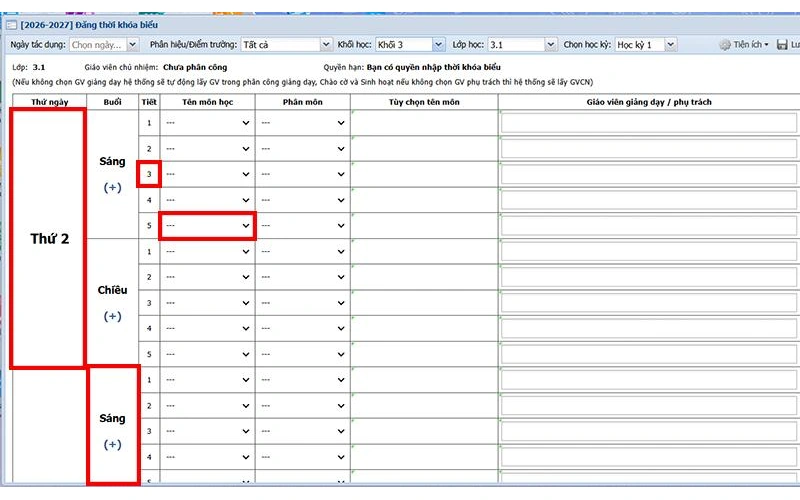
Task: Add a period with Chiều (+) button
Action: (x=112, y=316)
